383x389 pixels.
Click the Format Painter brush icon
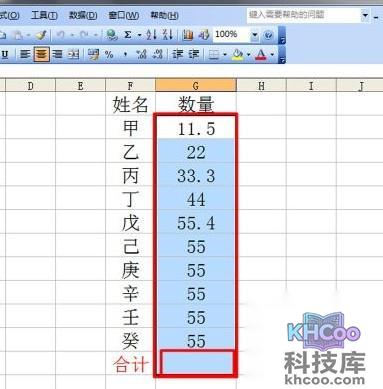tap(41, 35)
